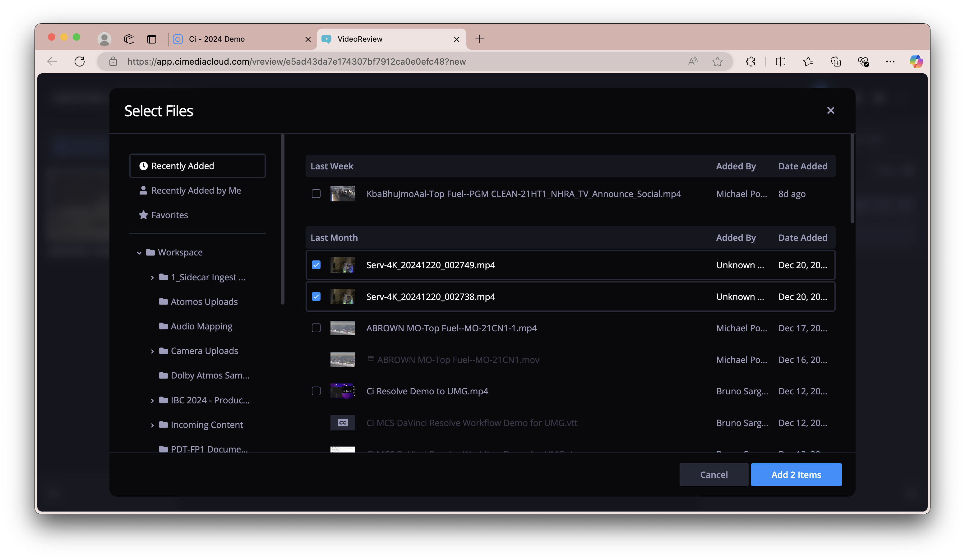
Task: Click the Add 2 Items button
Action: 796,475
